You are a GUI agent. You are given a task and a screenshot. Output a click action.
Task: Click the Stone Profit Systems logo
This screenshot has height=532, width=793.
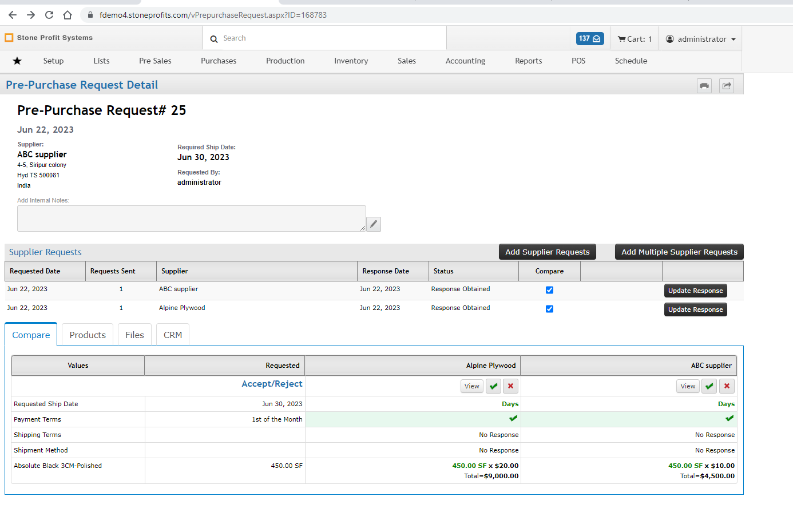click(x=49, y=38)
